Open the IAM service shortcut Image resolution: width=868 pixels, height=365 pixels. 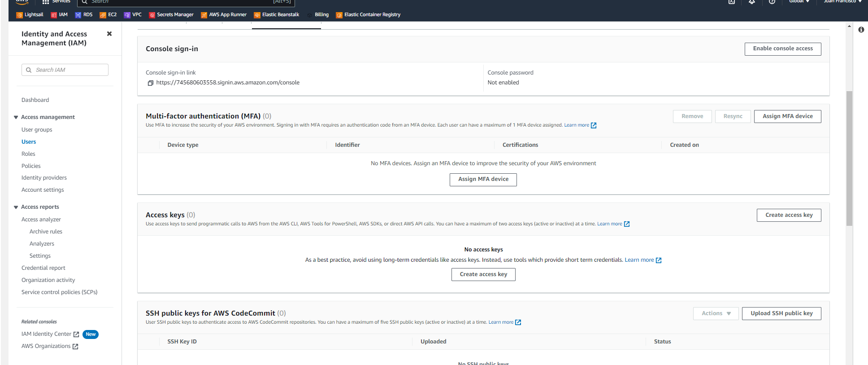(x=59, y=15)
